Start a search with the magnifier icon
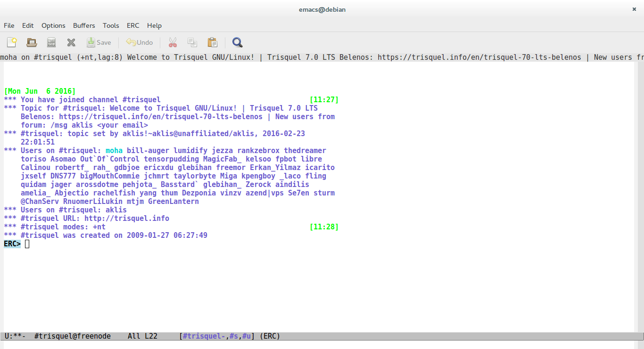The width and height of the screenshot is (644, 349). (238, 42)
